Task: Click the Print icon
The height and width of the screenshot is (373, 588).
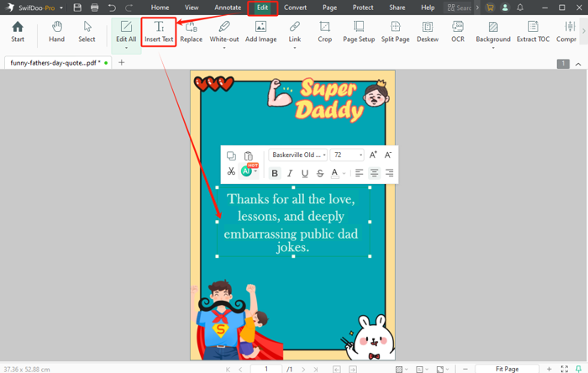Action: click(x=94, y=8)
